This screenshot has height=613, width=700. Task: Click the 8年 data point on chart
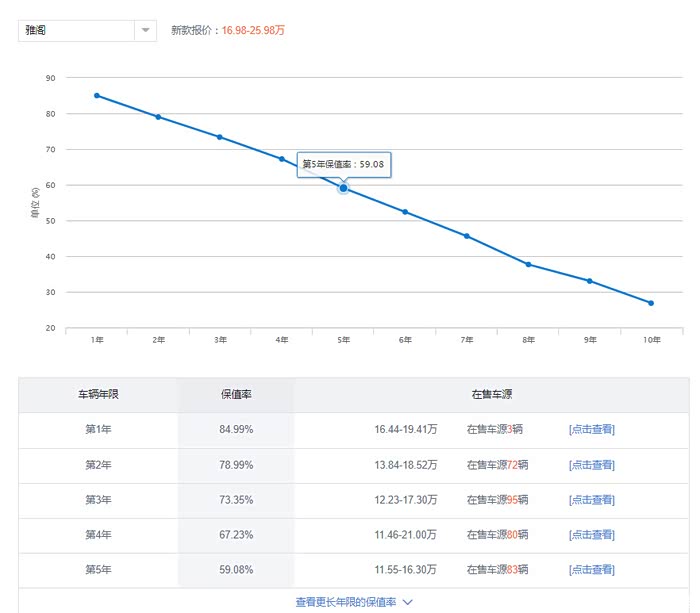pyautogui.click(x=529, y=265)
